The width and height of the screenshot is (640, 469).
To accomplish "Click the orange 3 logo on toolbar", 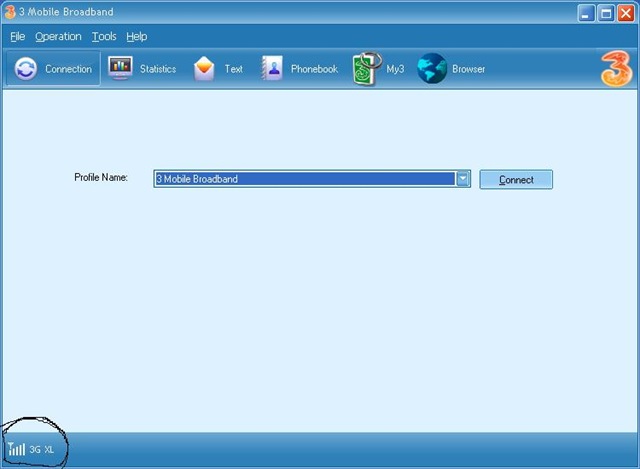I will click(x=616, y=68).
